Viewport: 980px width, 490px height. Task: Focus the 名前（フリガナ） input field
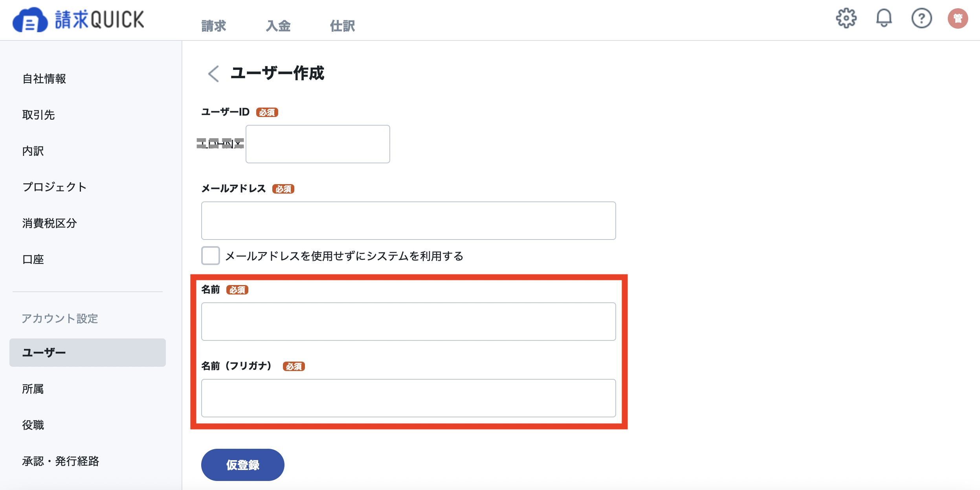pyautogui.click(x=408, y=398)
